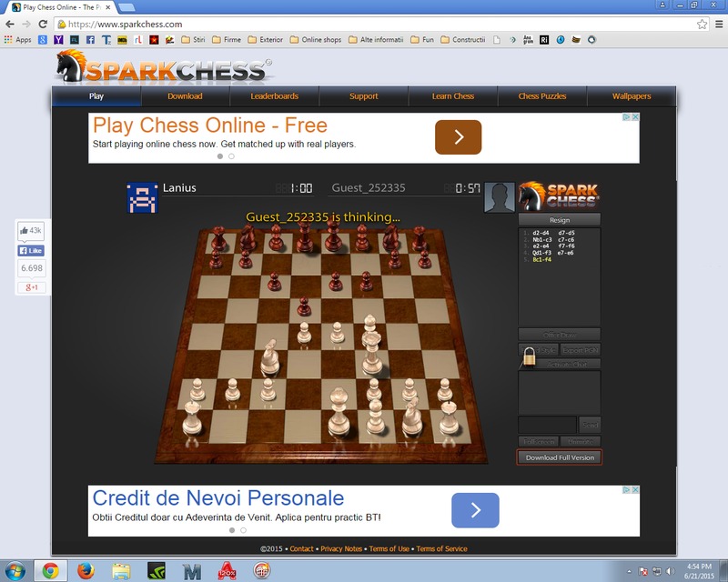
Task: Click the Offer Draw button
Action: click(560, 335)
